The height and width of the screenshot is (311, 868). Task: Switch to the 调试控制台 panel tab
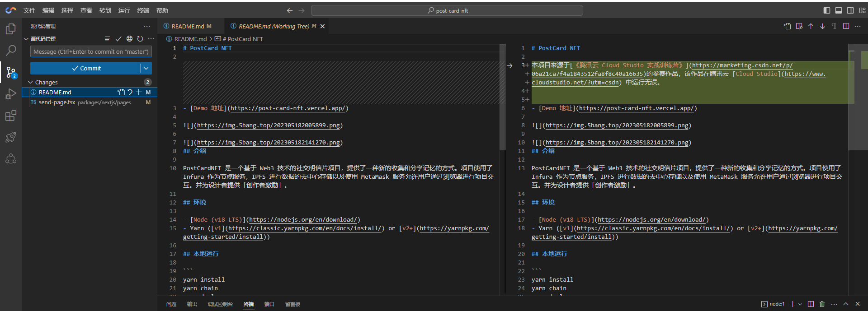coord(220,304)
